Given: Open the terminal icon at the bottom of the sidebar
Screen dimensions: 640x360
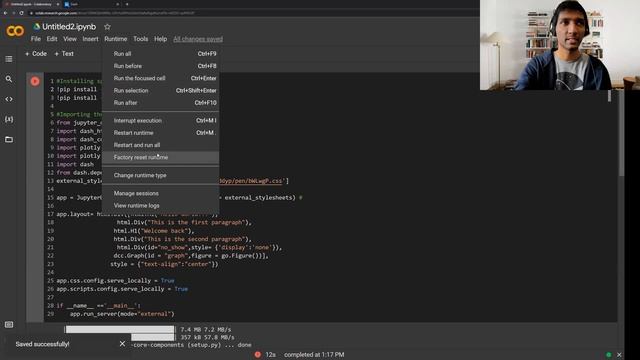Looking at the screenshot, I should pos(9,325).
